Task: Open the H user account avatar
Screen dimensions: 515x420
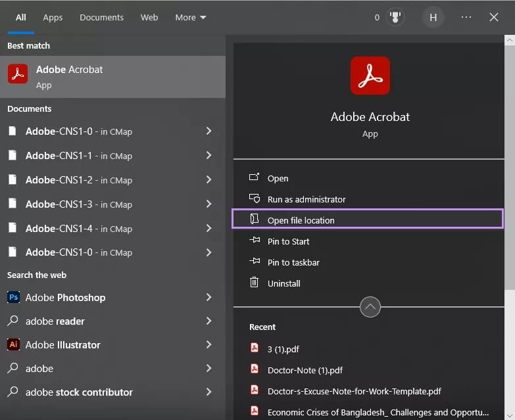Action: click(x=433, y=18)
